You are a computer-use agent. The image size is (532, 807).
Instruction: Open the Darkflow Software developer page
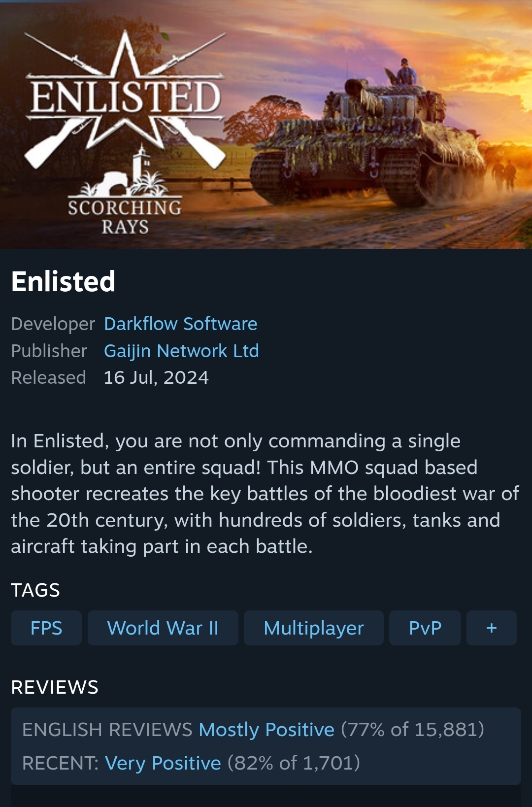click(180, 324)
